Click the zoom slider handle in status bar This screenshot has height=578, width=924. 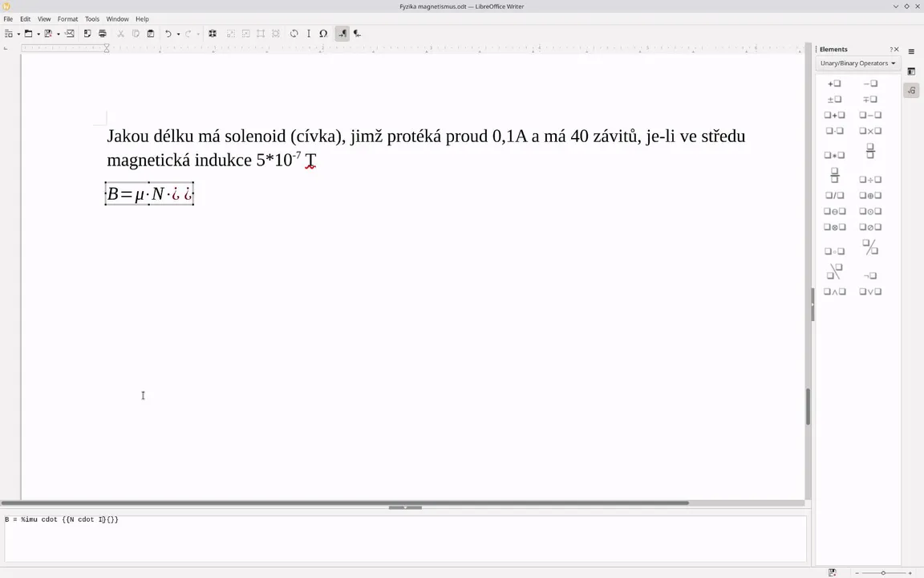pyautogui.click(x=883, y=572)
